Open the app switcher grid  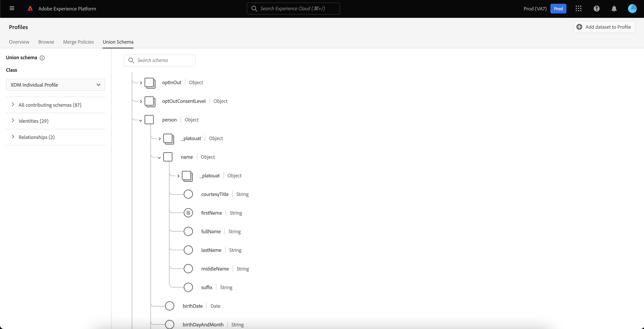[578, 9]
